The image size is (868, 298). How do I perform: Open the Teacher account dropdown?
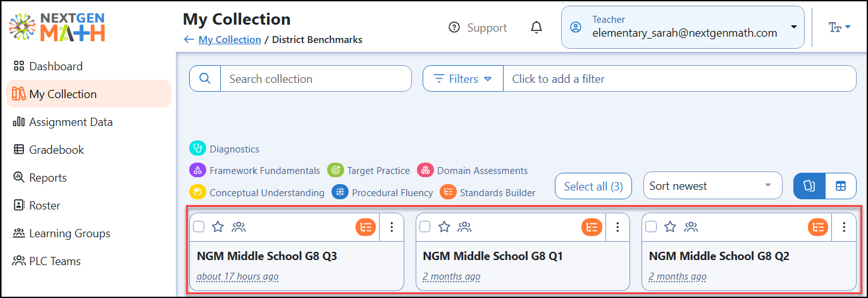click(x=683, y=27)
